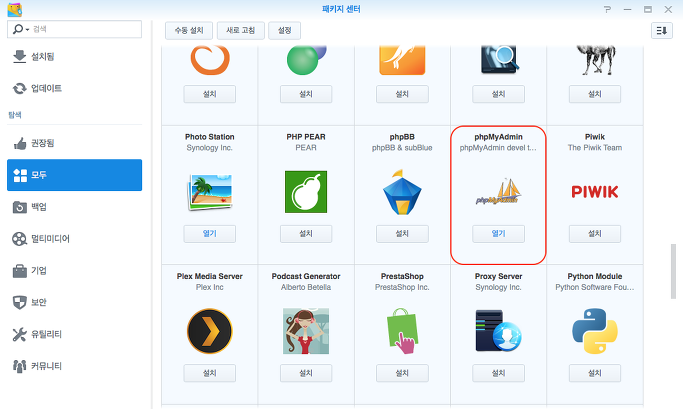Click the search magnifier dropdown icon

tap(20, 29)
